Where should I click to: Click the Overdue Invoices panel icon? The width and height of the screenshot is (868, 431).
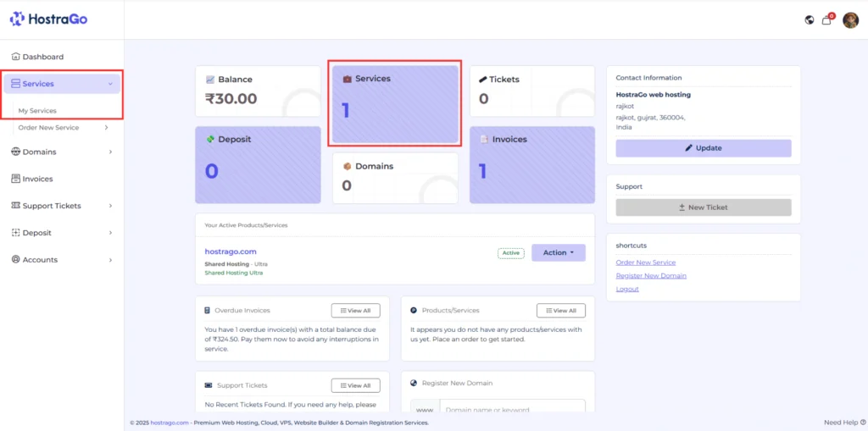coord(207,311)
